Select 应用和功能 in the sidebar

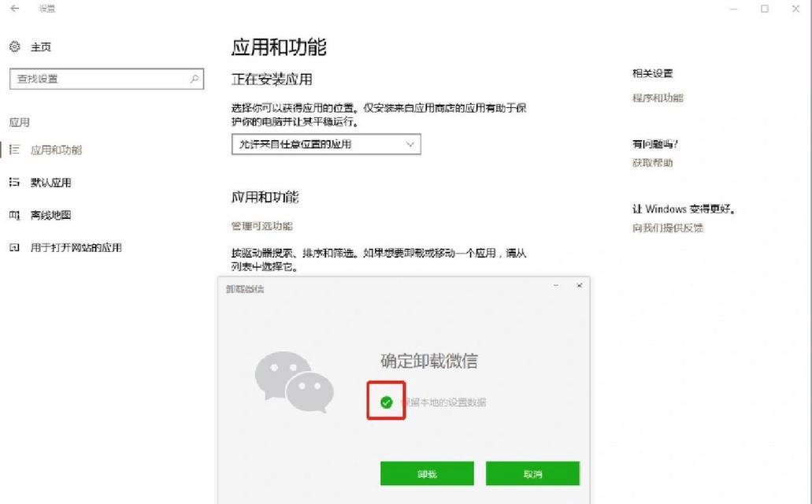click(x=56, y=150)
